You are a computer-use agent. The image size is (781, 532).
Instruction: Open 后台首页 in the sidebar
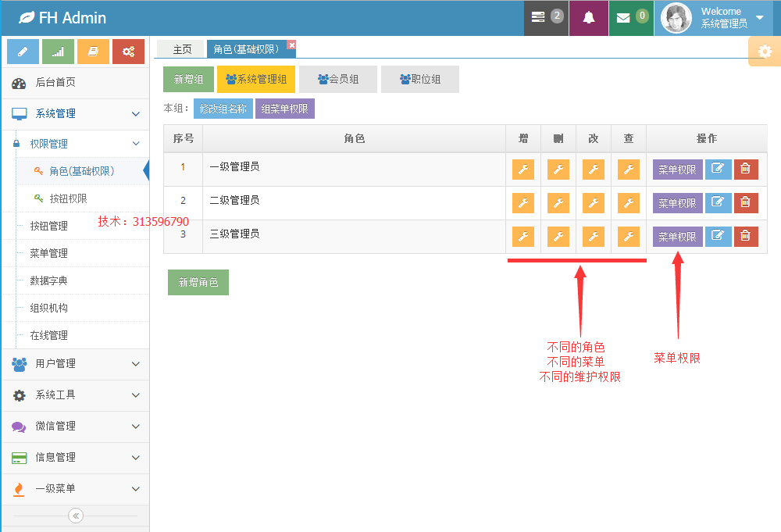(76, 83)
